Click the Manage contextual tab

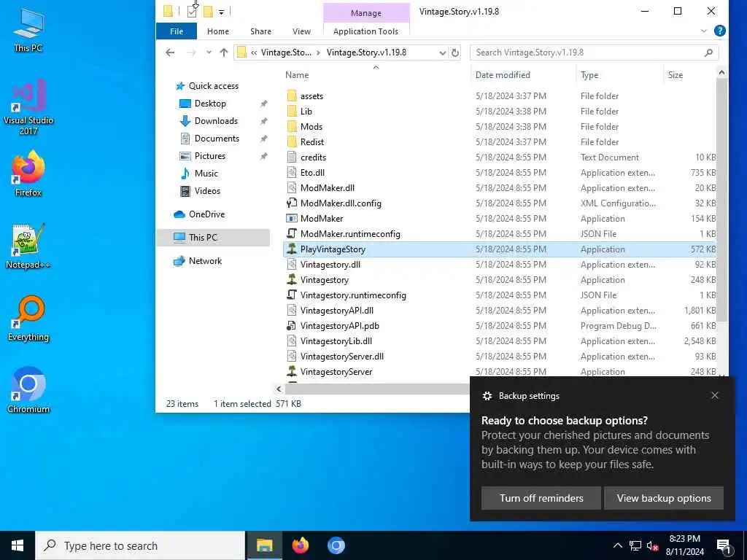[366, 13]
